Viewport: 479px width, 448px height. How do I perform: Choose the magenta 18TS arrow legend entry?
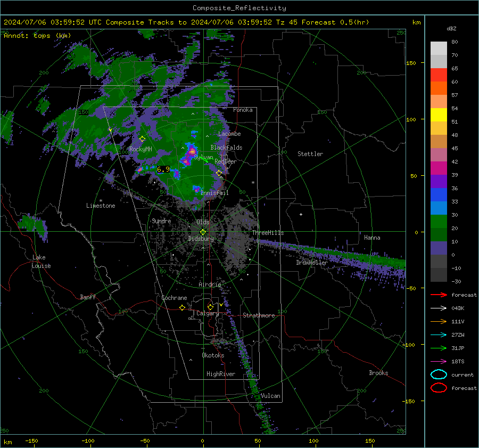(439, 362)
